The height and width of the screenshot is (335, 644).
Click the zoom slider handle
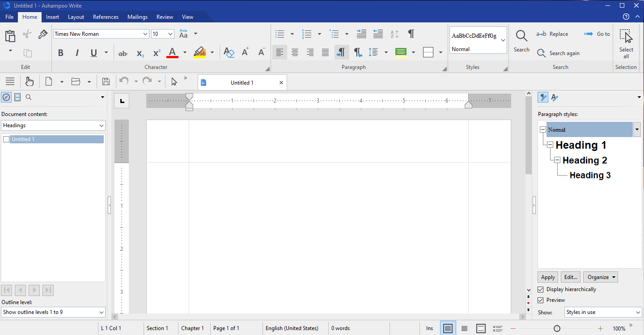pos(557,329)
